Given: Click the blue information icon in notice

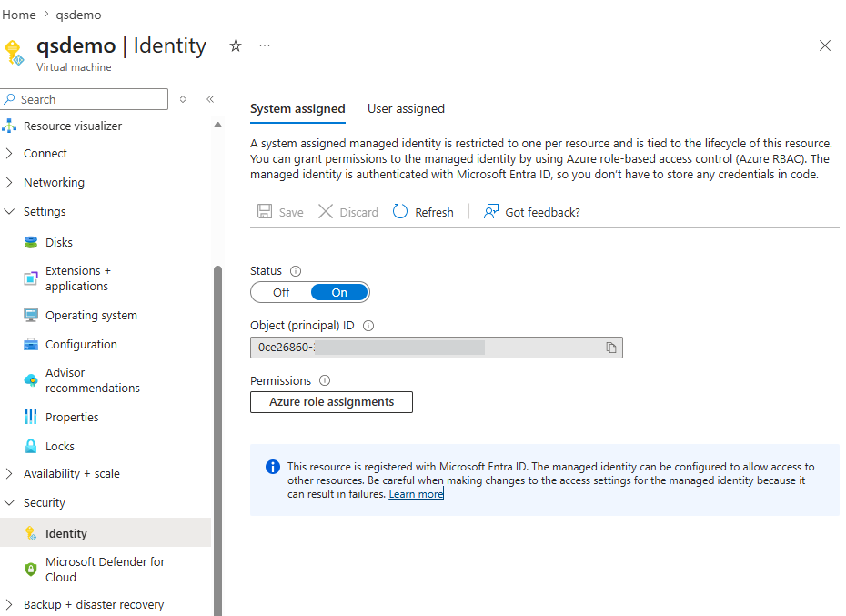Looking at the screenshot, I should [x=273, y=467].
